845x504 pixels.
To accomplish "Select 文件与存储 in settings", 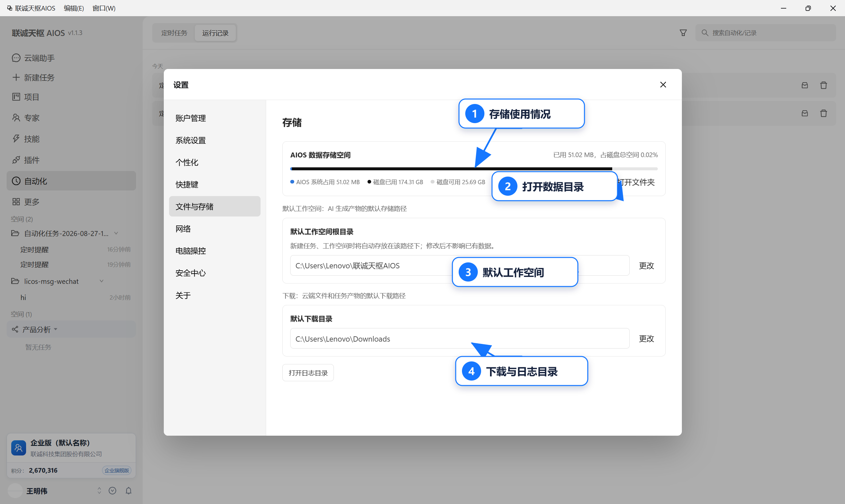I will tap(215, 207).
